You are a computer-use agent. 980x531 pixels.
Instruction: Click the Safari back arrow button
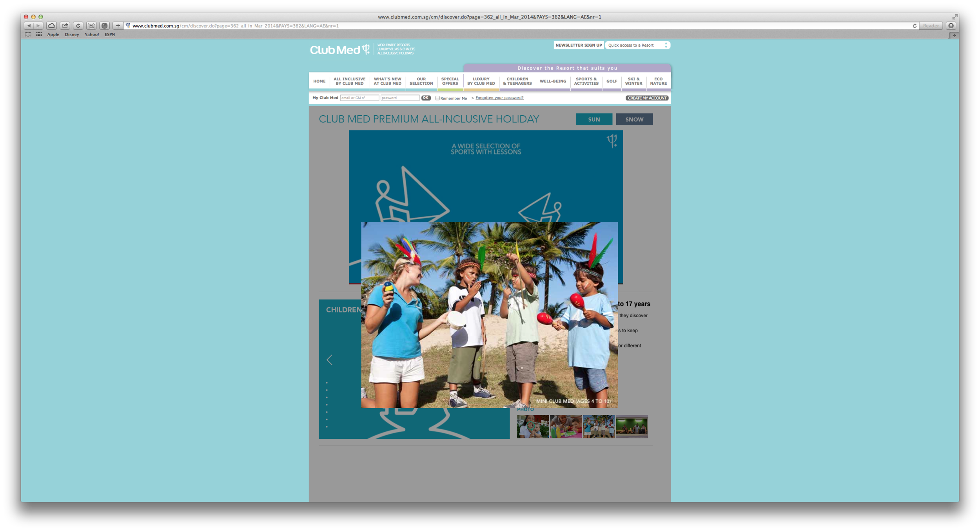click(x=29, y=25)
